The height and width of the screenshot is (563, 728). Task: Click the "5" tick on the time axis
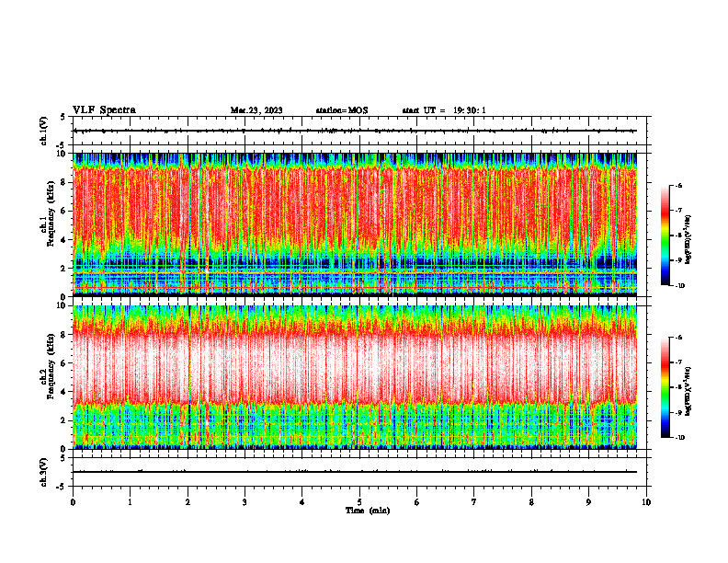(x=359, y=502)
